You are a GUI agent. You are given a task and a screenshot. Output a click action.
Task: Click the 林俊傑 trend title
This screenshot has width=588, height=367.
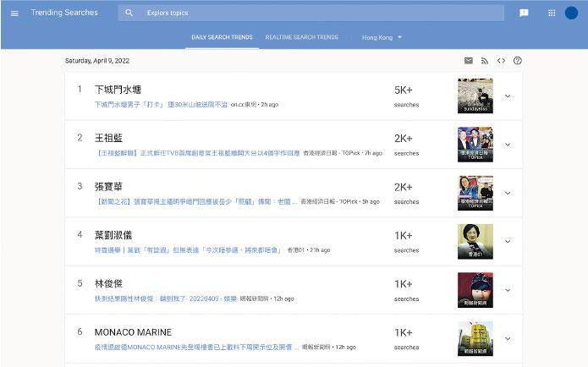pos(108,284)
